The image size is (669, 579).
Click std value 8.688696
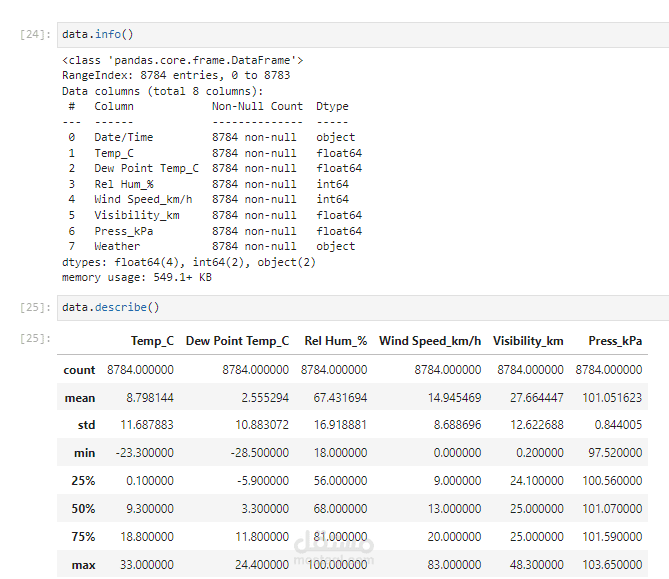click(457, 425)
